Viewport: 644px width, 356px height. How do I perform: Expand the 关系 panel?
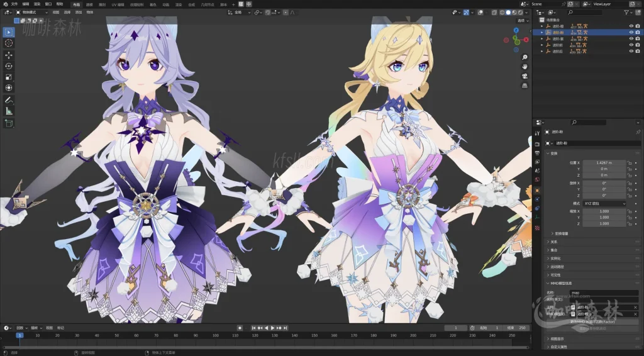(x=592, y=242)
